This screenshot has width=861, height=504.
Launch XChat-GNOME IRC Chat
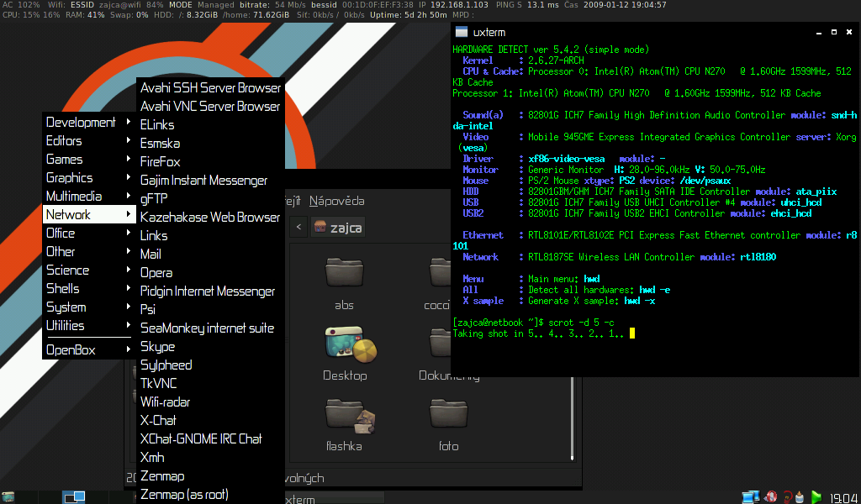pos(210,438)
